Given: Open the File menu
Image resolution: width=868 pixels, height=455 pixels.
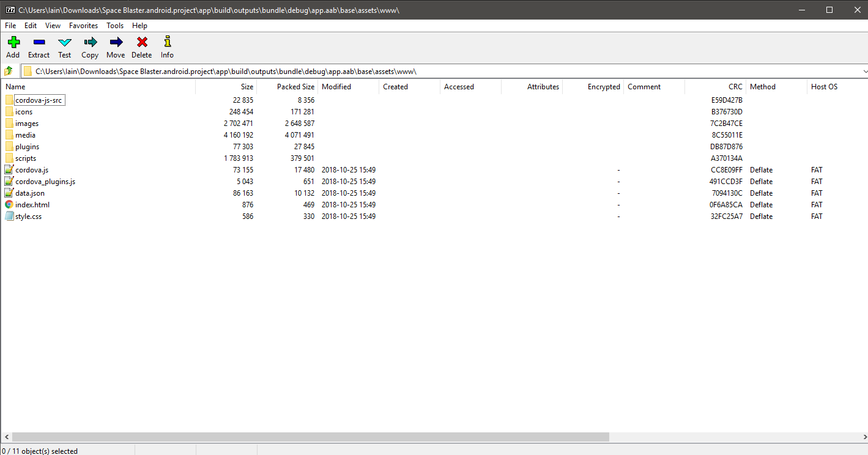Looking at the screenshot, I should 10,26.
